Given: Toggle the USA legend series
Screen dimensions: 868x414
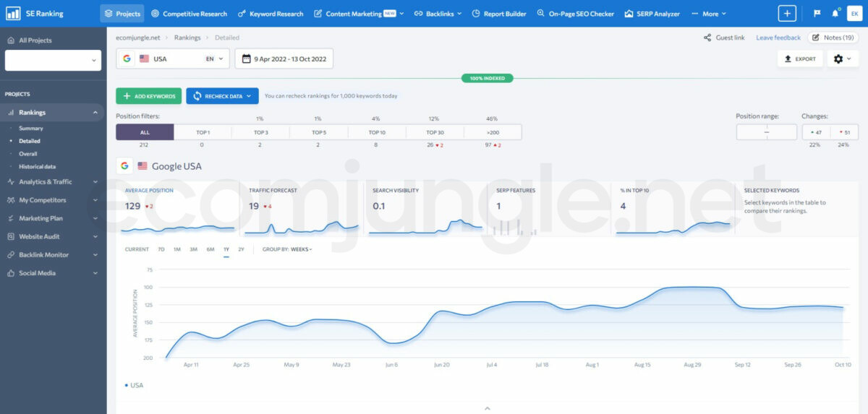Looking at the screenshot, I should tap(134, 385).
